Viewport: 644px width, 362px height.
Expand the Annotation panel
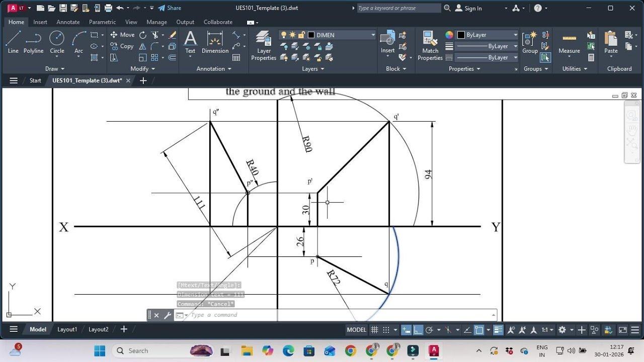(214, 69)
